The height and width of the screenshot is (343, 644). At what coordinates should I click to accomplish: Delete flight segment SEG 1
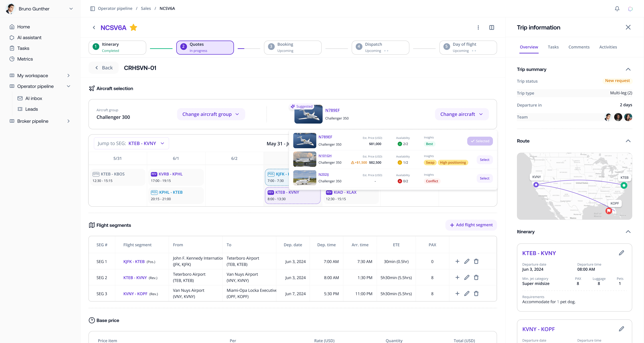[x=476, y=261]
